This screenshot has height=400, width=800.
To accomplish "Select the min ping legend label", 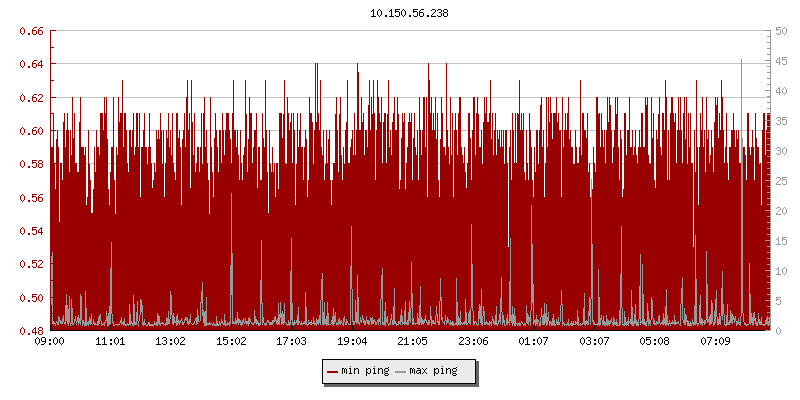I will tap(365, 371).
